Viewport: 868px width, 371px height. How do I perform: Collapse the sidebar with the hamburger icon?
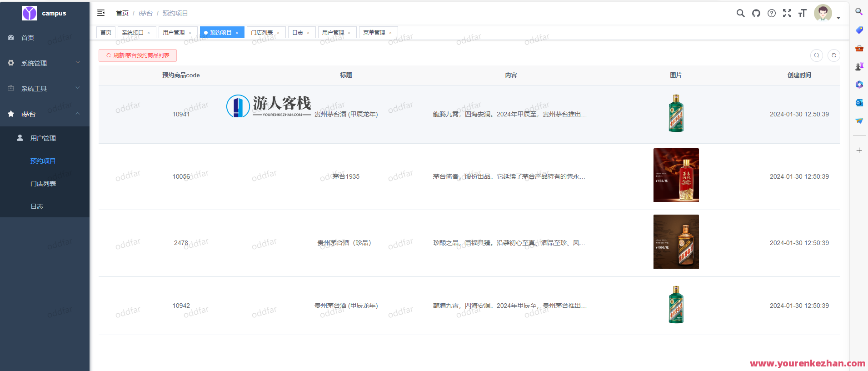tap(101, 13)
